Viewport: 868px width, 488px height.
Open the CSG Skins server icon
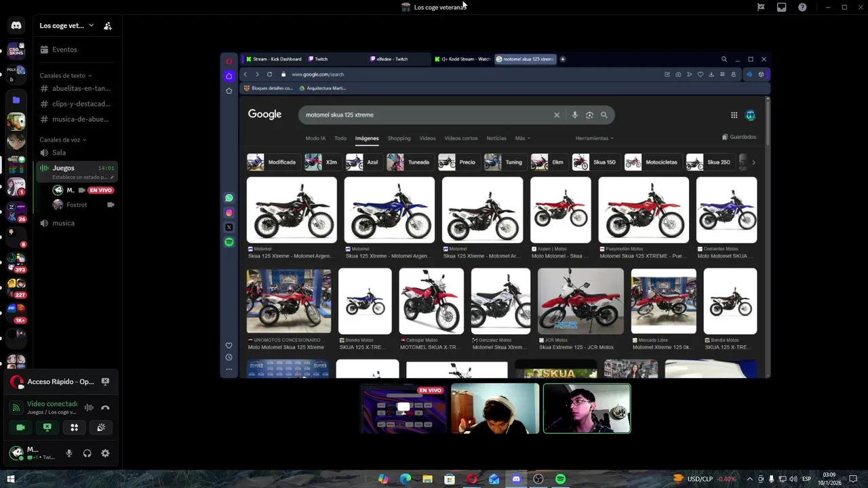(x=16, y=50)
